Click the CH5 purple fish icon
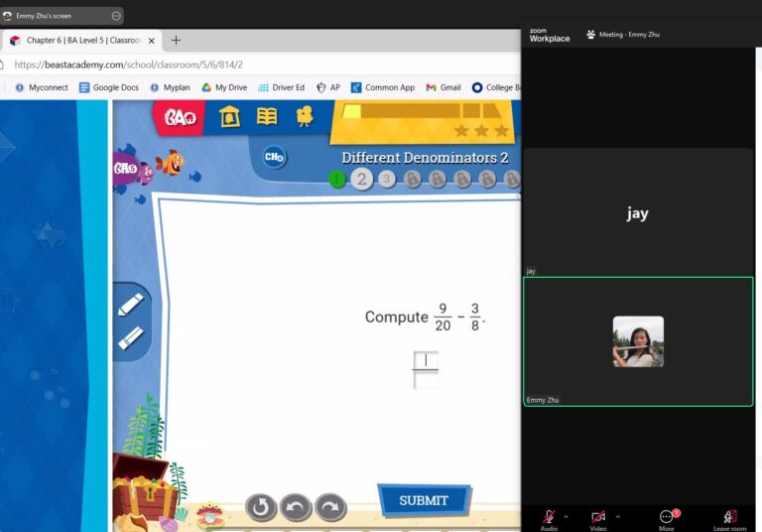Screen dimensions: 762x532 (x=131, y=170)
